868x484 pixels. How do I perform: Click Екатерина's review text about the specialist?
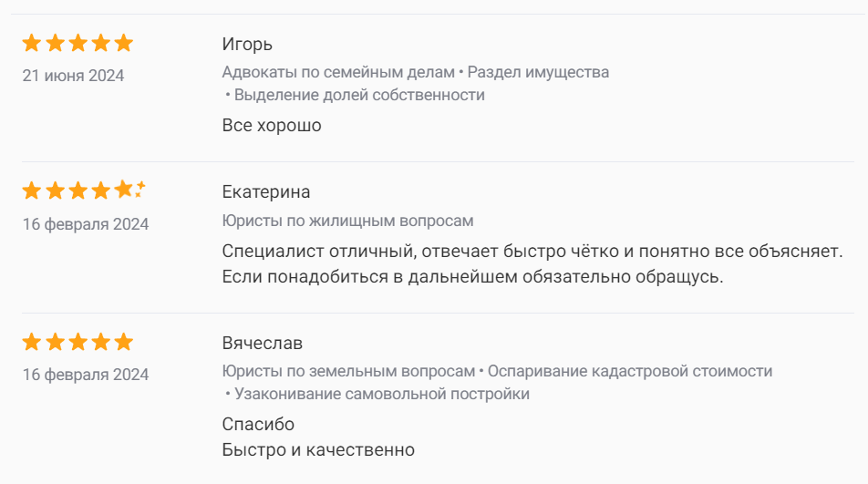[472, 263]
